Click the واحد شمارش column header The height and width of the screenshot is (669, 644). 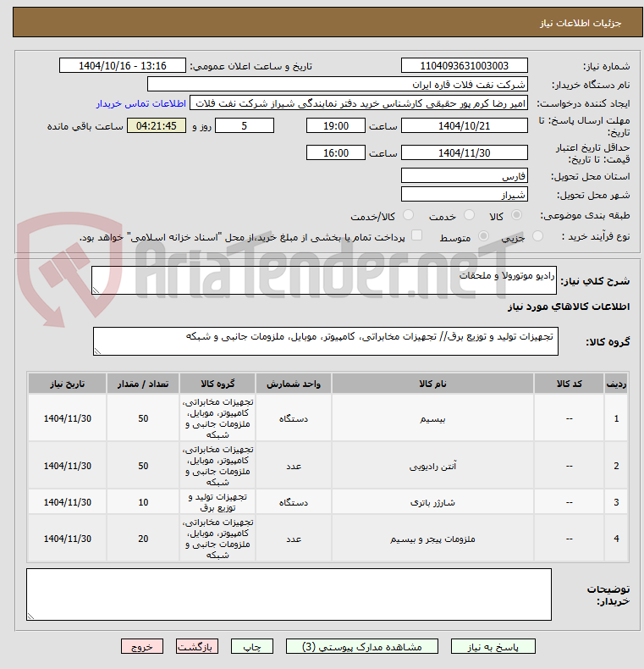point(294,384)
